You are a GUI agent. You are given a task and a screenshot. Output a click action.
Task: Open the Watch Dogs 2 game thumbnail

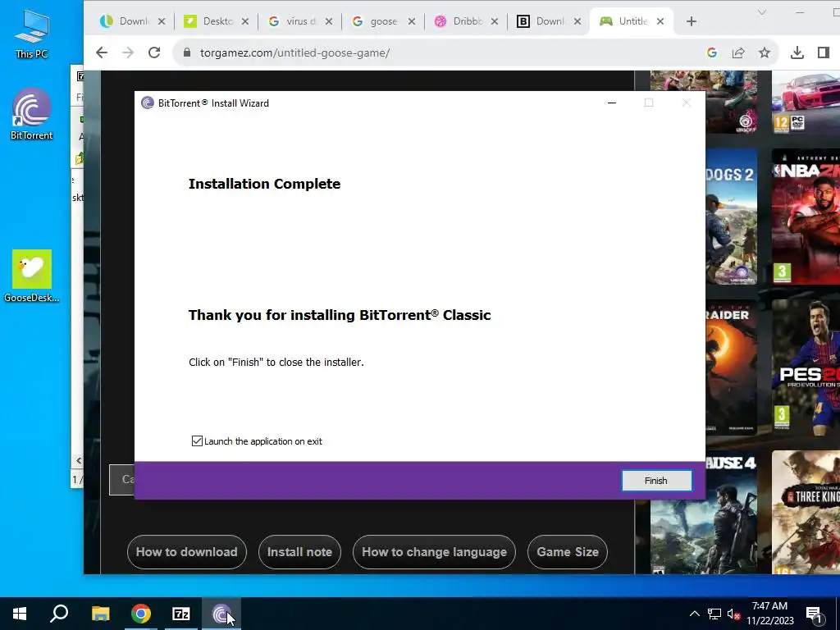(731, 217)
